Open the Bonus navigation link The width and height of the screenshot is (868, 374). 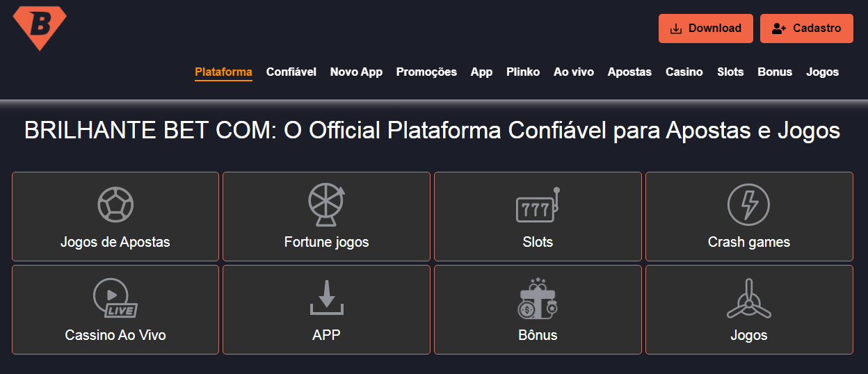pos(775,72)
